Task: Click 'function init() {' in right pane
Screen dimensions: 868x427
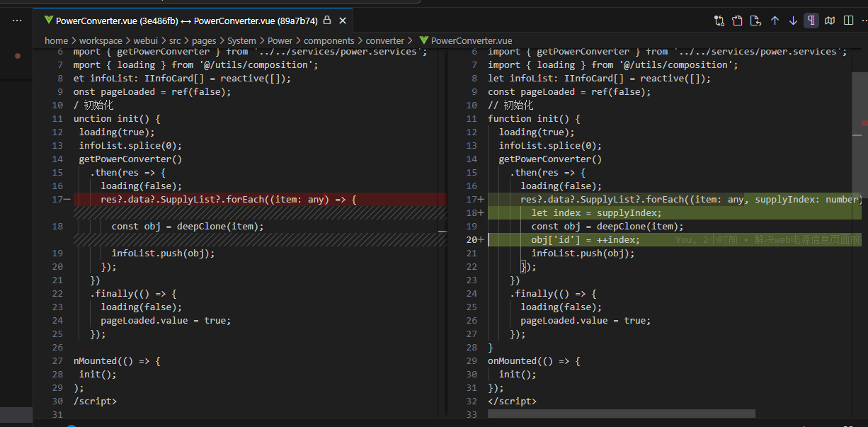Action: [534, 119]
